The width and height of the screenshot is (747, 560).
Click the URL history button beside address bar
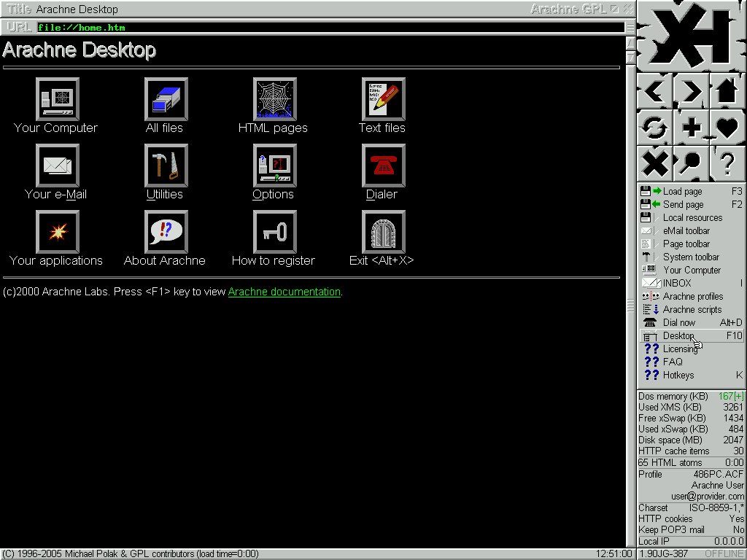(x=630, y=27)
